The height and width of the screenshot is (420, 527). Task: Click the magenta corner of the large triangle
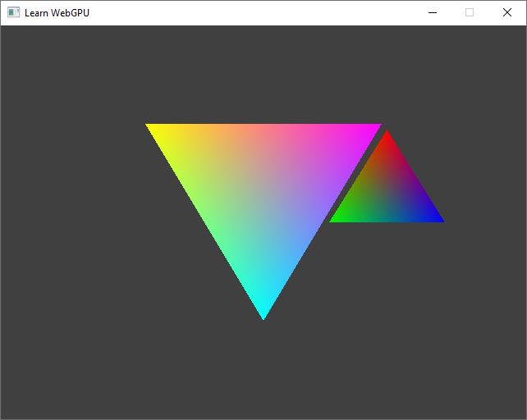click(x=373, y=128)
